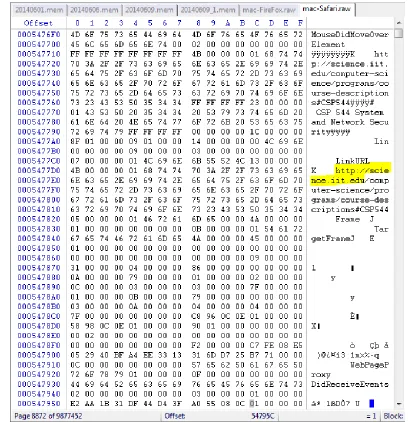Click the C8 byte in row 005478C0
This screenshot has width=408, height=422.
[x=196, y=316]
